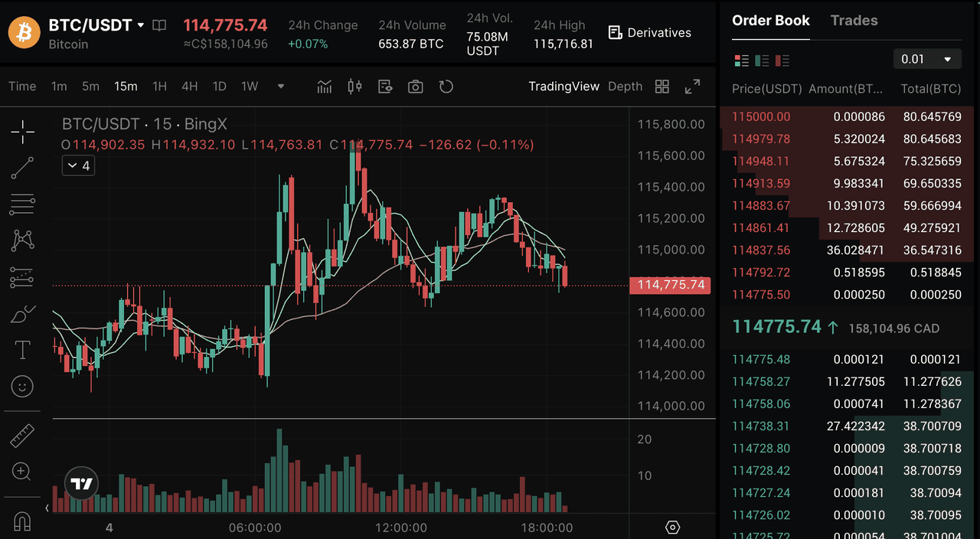Screen dimensions: 980x539
Task: Choose the Text annotation tool
Action: (22, 351)
